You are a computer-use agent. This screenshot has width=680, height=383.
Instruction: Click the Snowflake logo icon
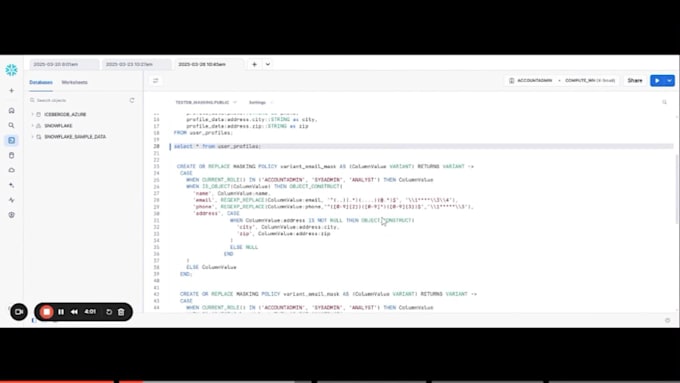click(x=11, y=70)
